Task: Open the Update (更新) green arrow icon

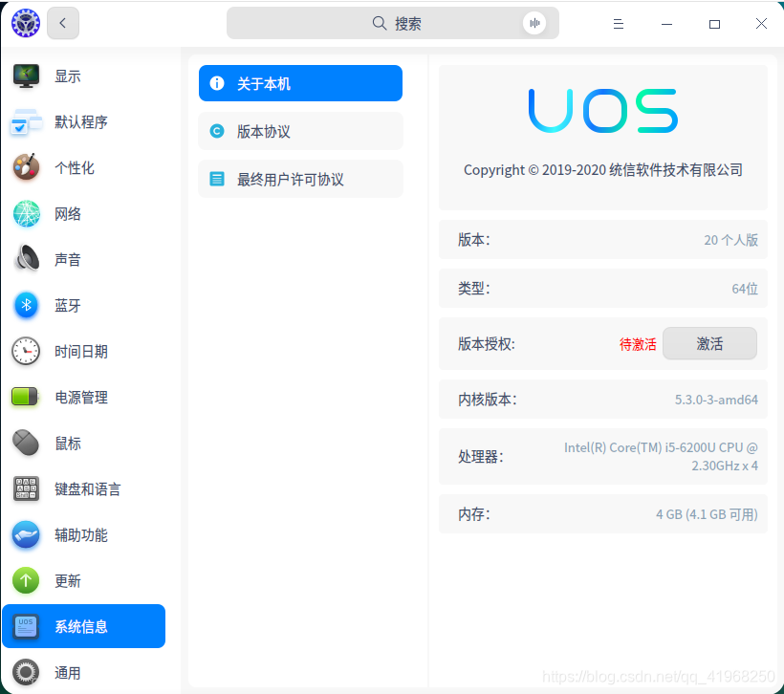Action: (26, 580)
